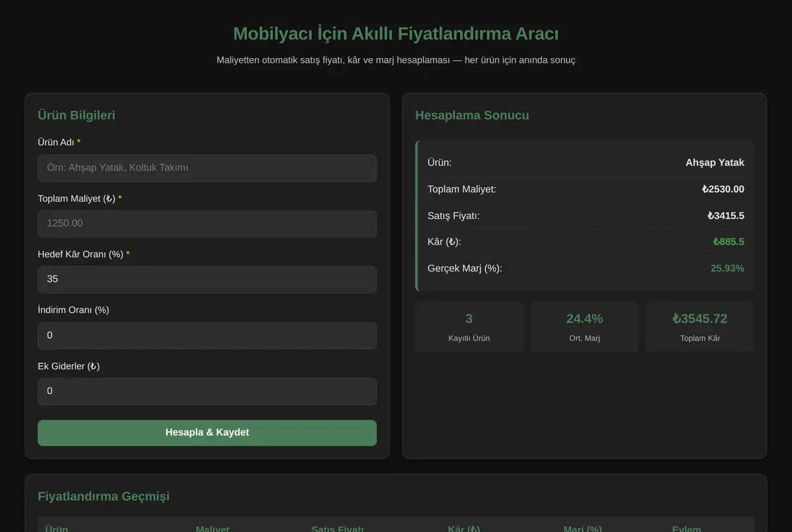
Task: Click the Toplam Maliyet: results row label
Action: tap(462, 189)
